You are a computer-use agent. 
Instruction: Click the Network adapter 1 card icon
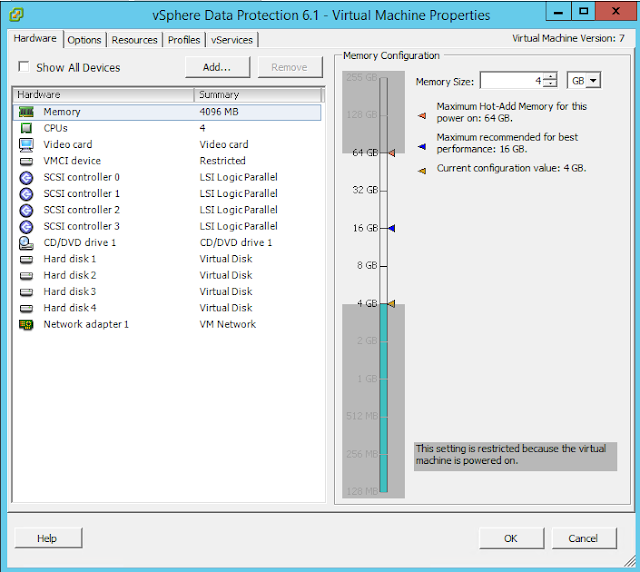pos(27,325)
